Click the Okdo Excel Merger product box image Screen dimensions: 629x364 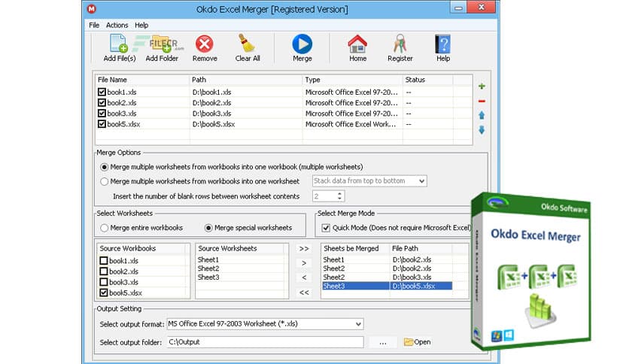[531, 271]
